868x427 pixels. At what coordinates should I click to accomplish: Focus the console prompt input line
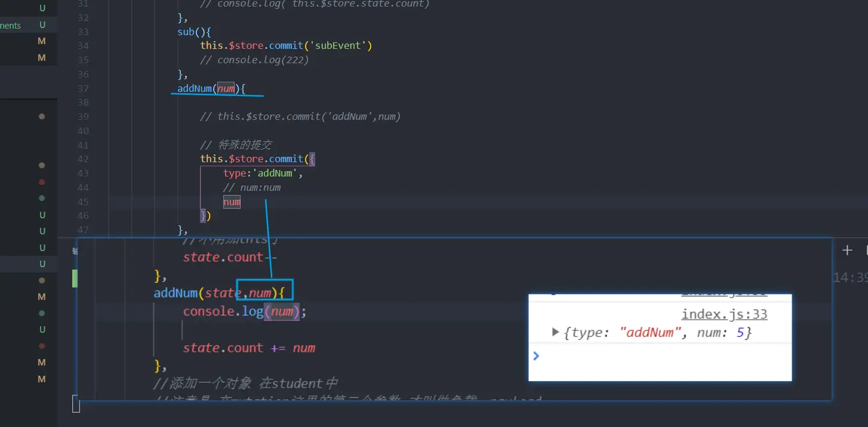click(x=660, y=356)
